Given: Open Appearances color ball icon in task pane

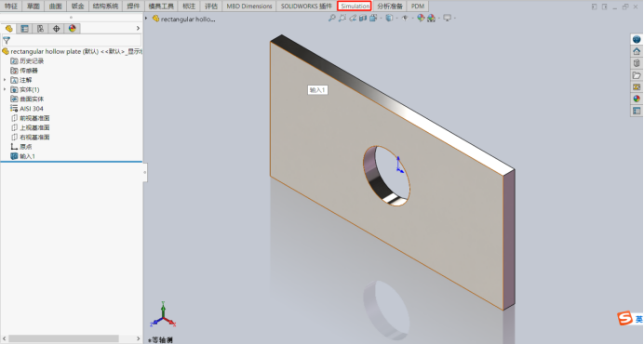Looking at the screenshot, I should point(637,99).
